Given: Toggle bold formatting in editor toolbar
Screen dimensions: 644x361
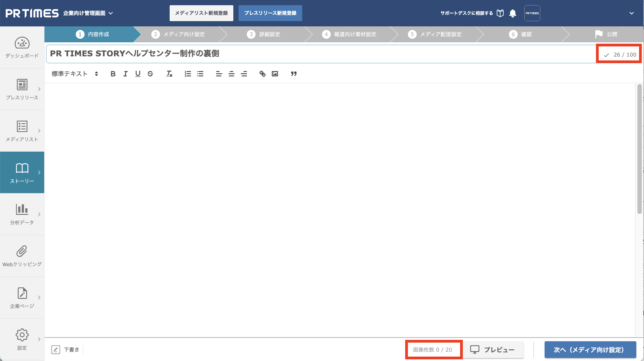Looking at the screenshot, I should [x=113, y=74].
